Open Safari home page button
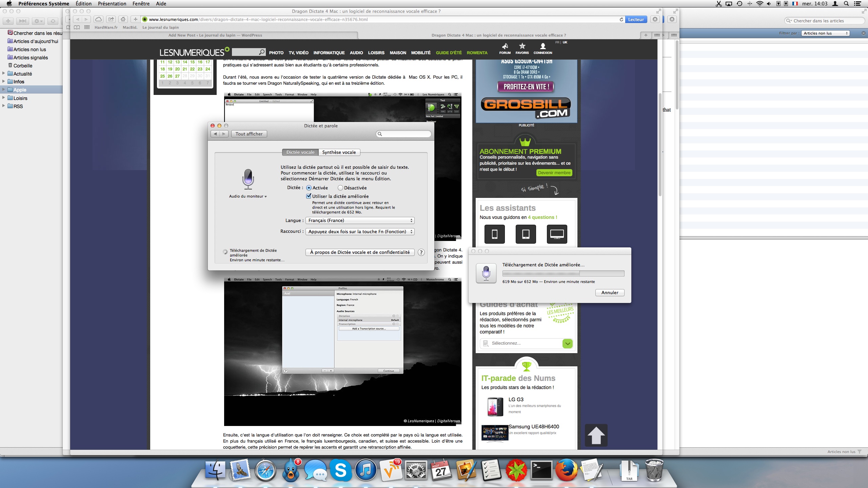 123,19
